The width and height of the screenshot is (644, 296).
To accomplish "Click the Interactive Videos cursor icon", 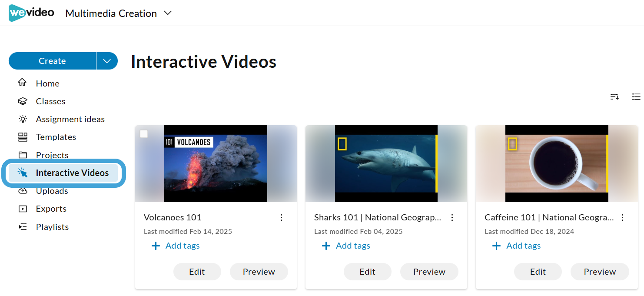I will tap(23, 173).
